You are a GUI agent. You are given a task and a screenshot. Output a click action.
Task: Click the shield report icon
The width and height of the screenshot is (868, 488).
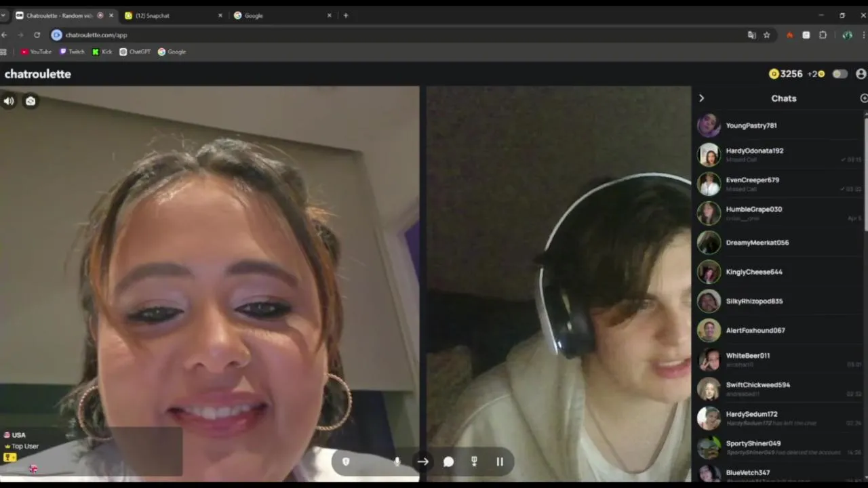(x=346, y=462)
